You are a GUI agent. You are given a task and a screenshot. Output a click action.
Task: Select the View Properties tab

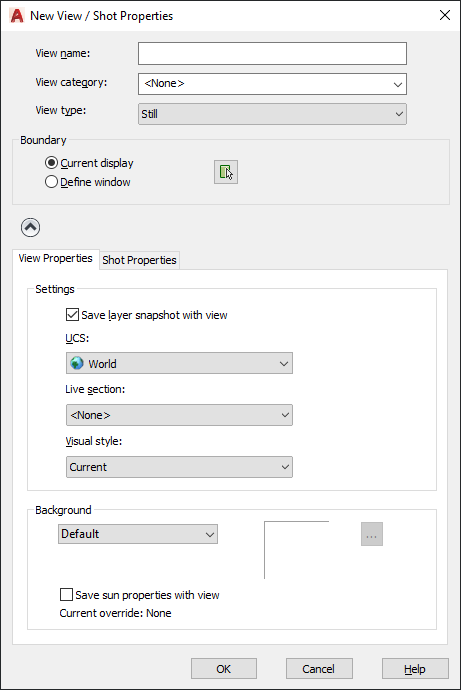(55, 258)
